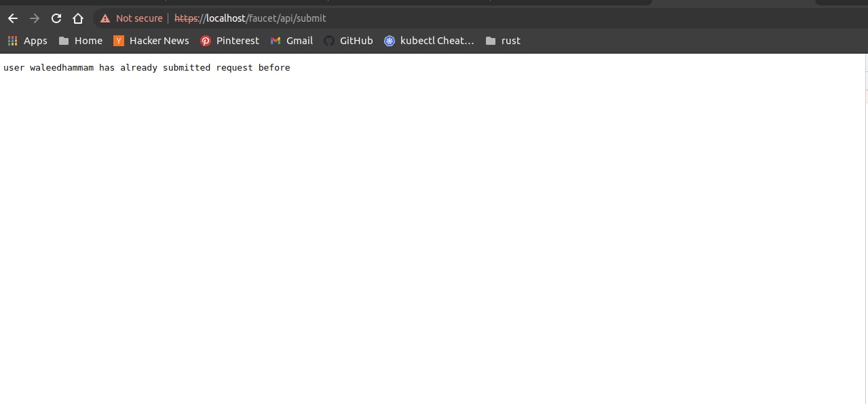This screenshot has width=868, height=404.
Task: Click the struck-through https text
Action: [x=187, y=18]
